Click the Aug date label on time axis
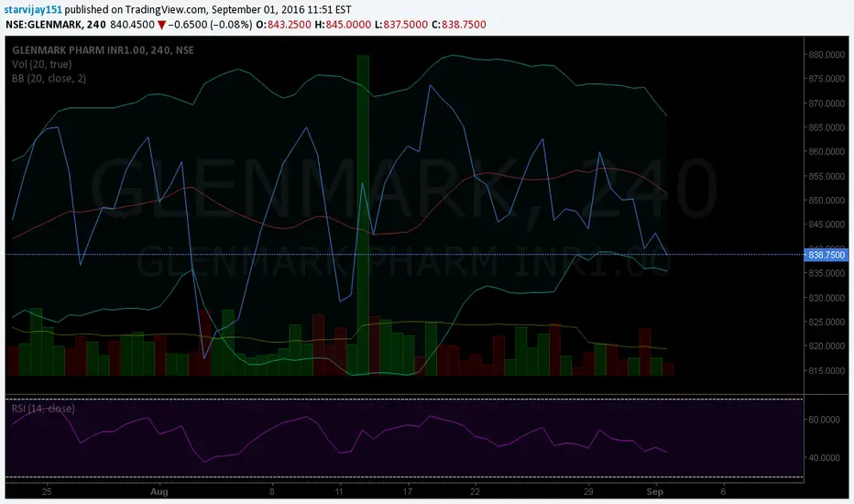 pyautogui.click(x=159, y=491)
